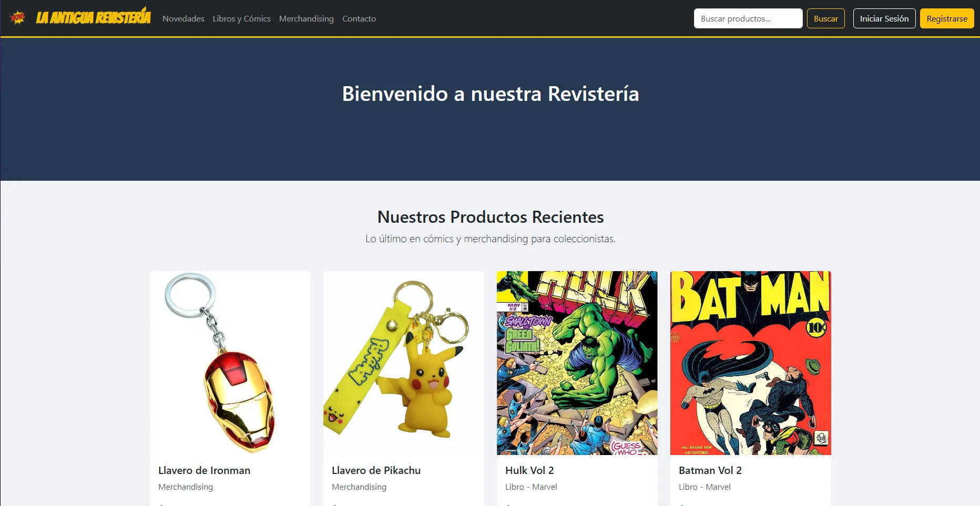The width and height of the screenshot is (980, 506).
Task: Click the Registrarse button
Action: (946, 19)
